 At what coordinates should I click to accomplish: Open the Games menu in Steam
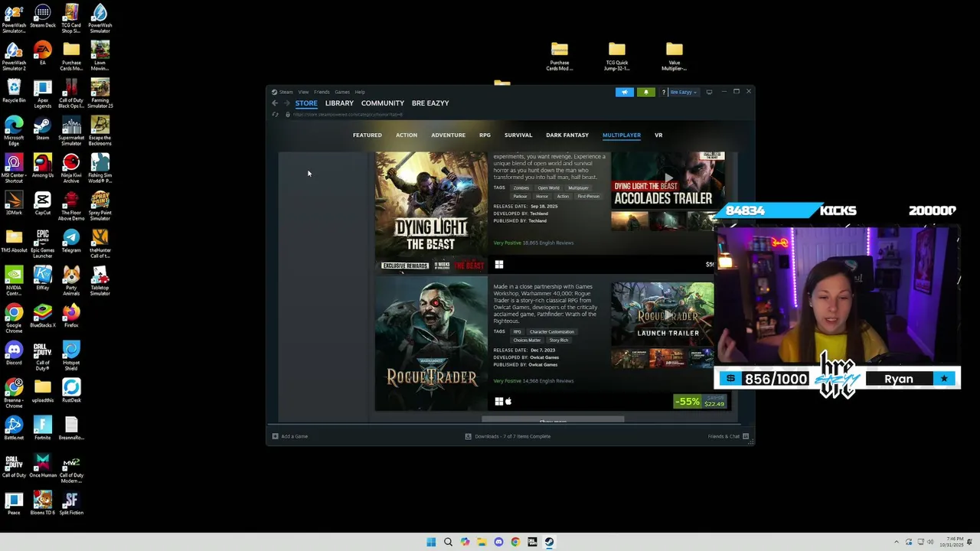342,92
